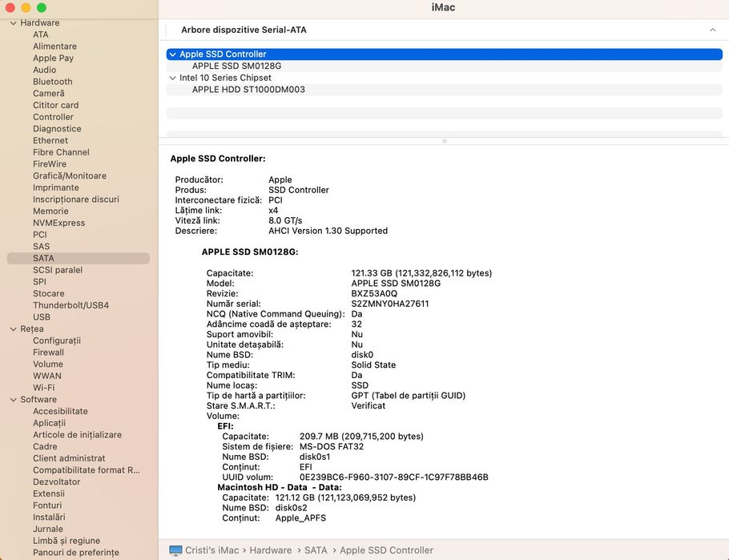Open Cameră hardware category

click(49, 93)
